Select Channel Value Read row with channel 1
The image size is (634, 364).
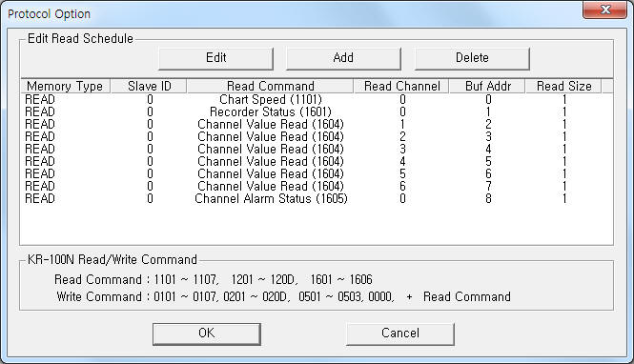click(317, 125)
